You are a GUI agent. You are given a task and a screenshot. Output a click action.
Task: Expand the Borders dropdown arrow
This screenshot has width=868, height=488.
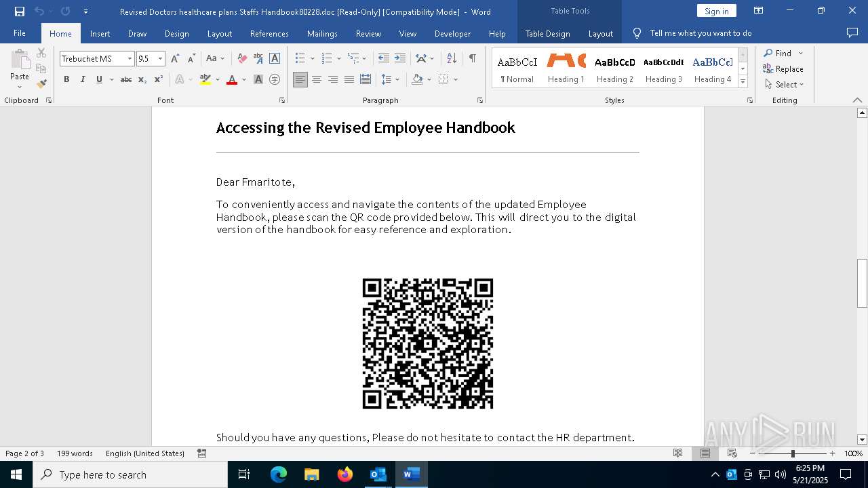coord(456,80)
